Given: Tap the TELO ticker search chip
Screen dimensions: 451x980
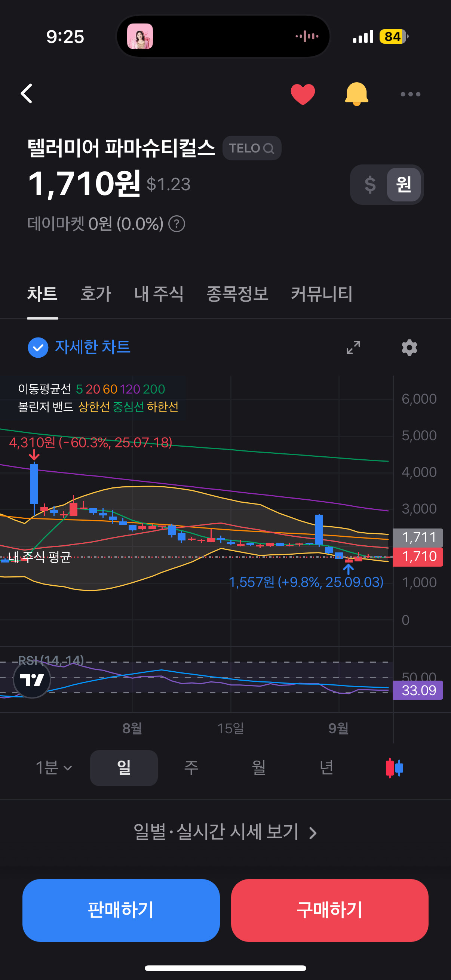Looking at the screenshot, I should 252,148.
